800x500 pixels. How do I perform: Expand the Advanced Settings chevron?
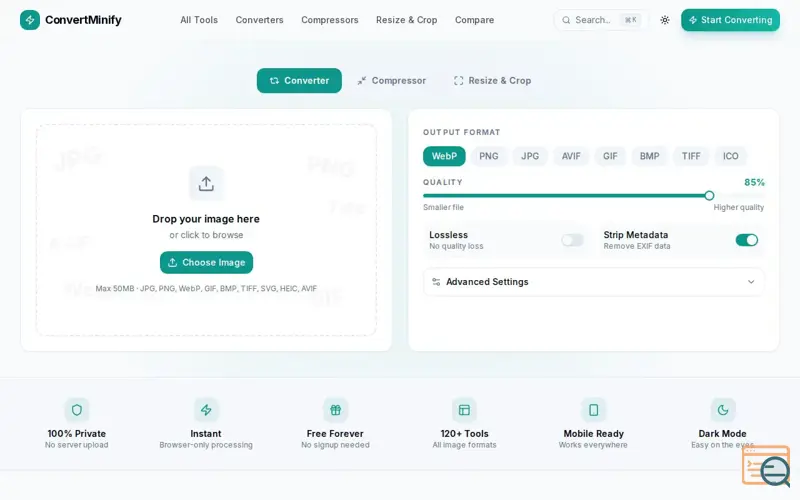pyautogui.click(x=751, y=282)
